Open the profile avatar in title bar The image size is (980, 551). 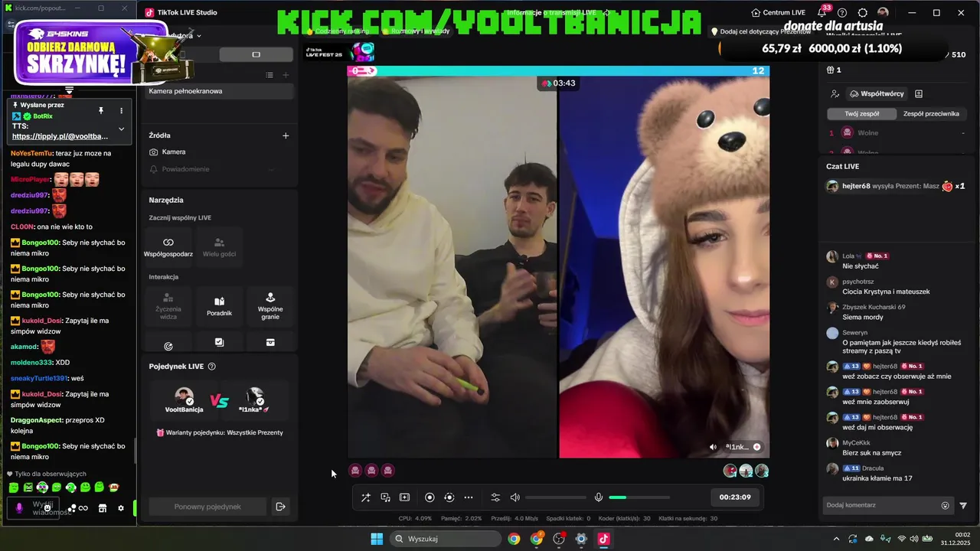click(883, 13)
